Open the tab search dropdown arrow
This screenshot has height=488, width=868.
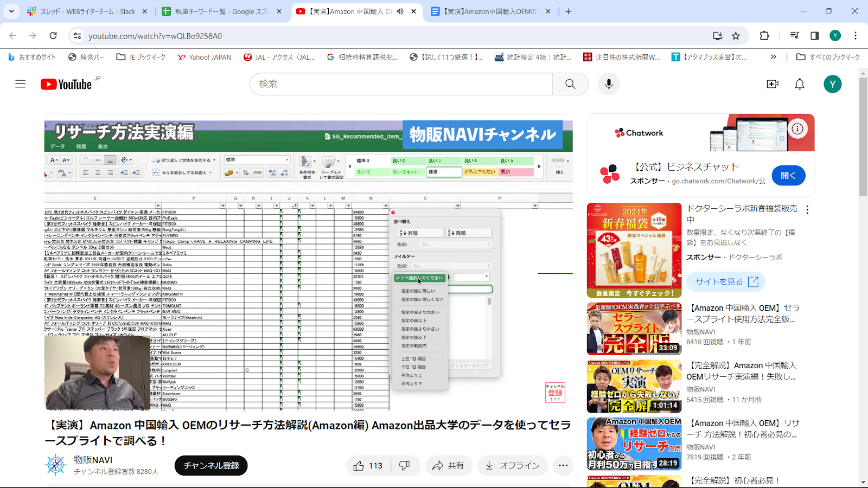pyautogui.click(x=11, y=11)
